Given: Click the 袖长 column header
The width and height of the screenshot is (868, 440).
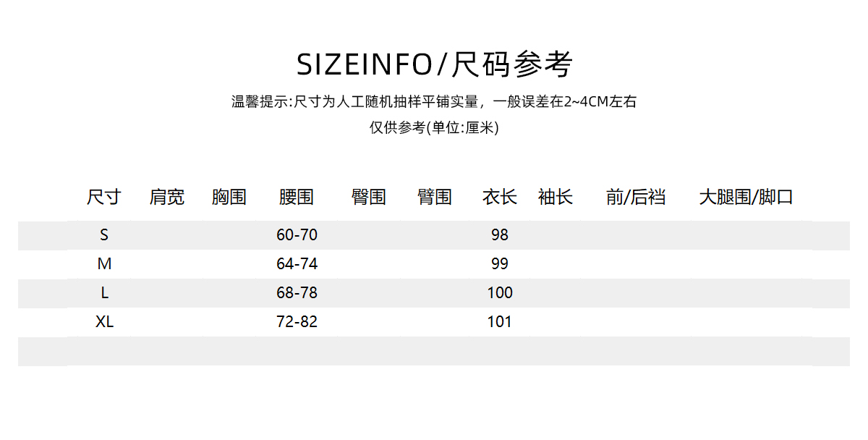Looking at the screenshot, I should [x=556, y=197].
